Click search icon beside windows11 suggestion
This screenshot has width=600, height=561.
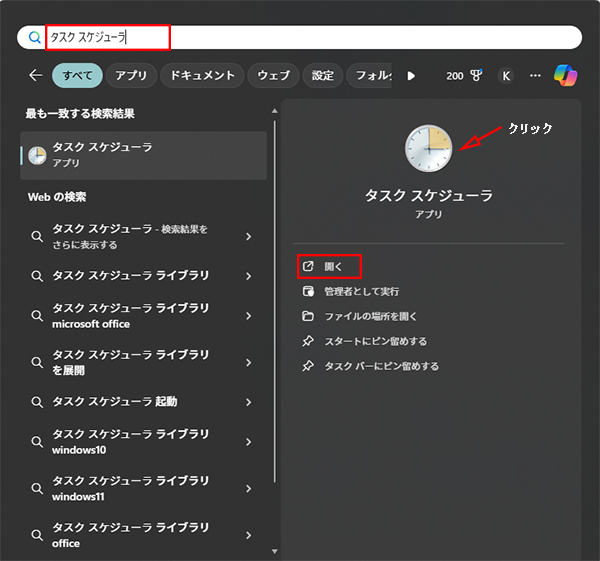[37, 488]
